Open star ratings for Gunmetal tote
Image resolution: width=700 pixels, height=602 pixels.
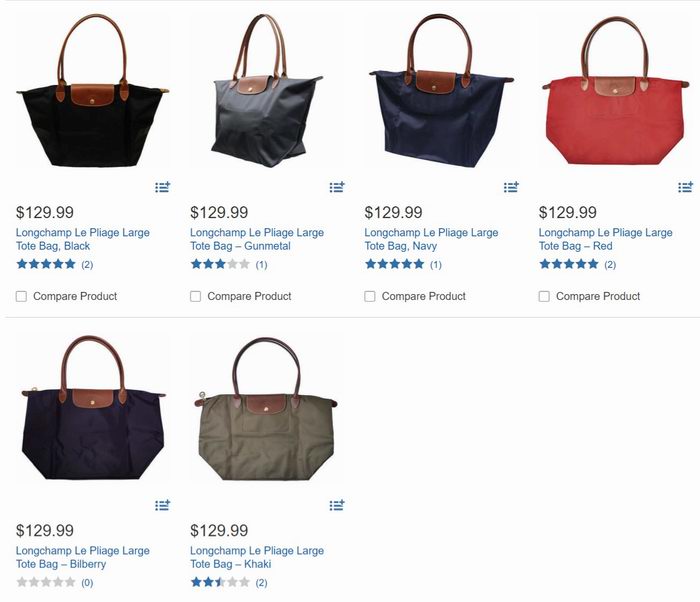tap(229, 264)
